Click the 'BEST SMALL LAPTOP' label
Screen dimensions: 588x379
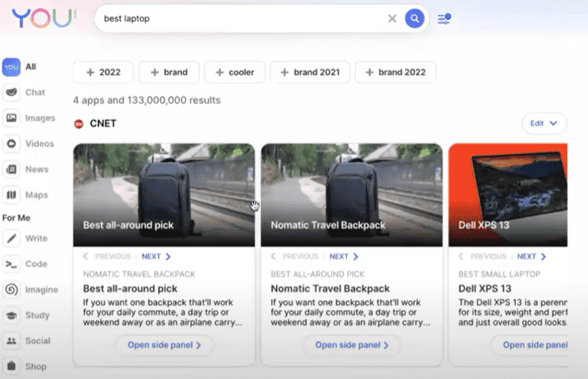[x=500, y=274]
